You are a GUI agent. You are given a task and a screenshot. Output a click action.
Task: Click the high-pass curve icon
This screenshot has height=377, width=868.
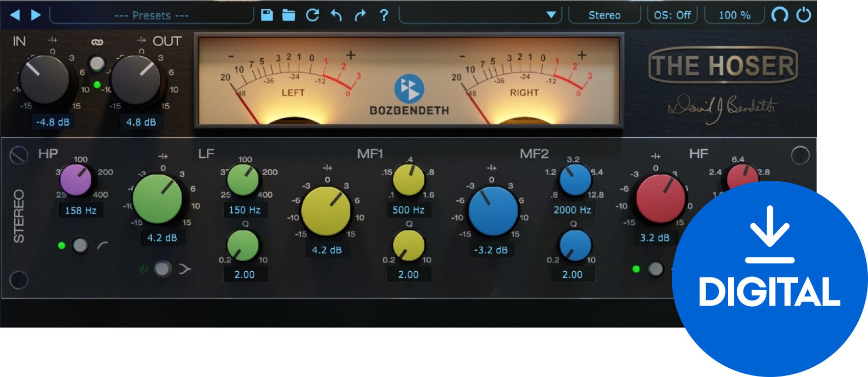click(103, 245)
